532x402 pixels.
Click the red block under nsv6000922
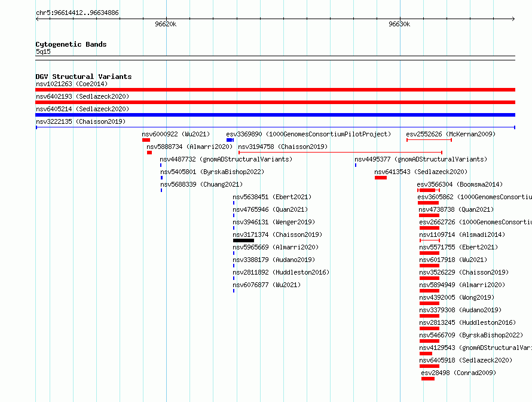point(146,140)
